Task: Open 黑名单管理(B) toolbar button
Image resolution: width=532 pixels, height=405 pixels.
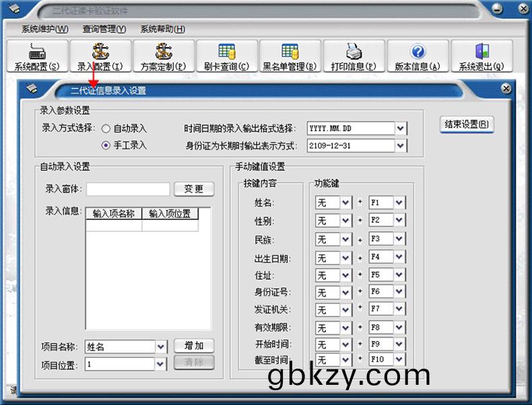Action: [x=290, y=56]
